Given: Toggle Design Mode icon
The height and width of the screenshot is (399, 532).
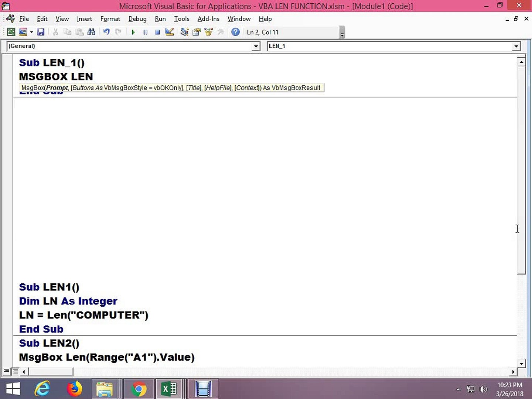Looking at the screenshot, I should coord(169,32).
